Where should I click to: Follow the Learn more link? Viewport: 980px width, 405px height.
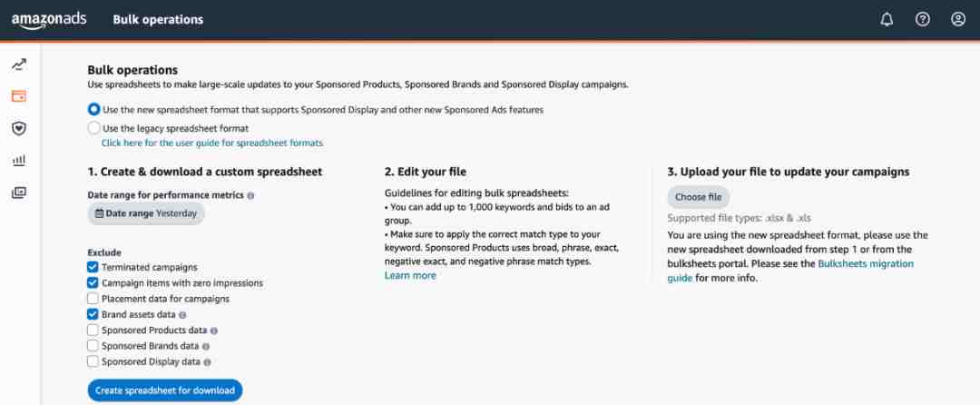(410, 276)
